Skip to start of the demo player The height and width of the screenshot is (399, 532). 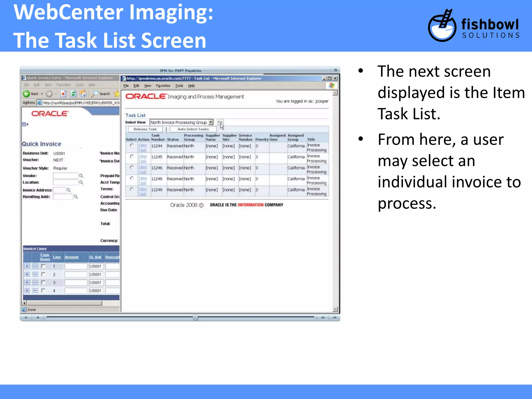coord(26,317)
